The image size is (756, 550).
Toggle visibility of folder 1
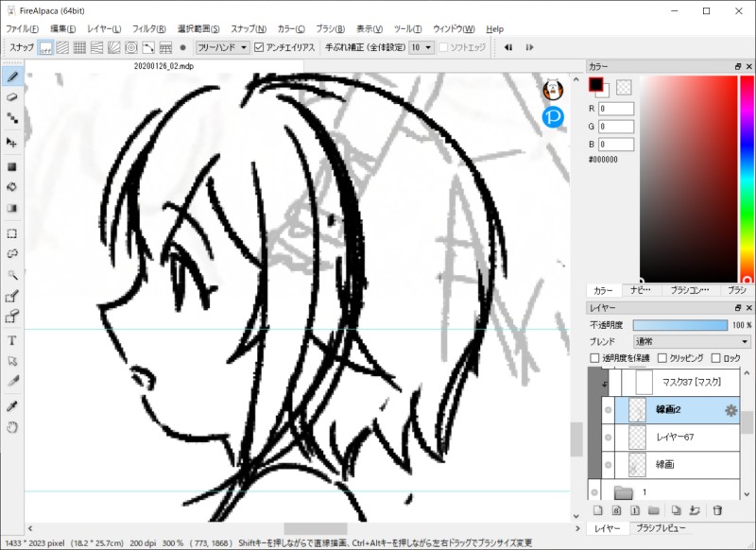point(594,492)
